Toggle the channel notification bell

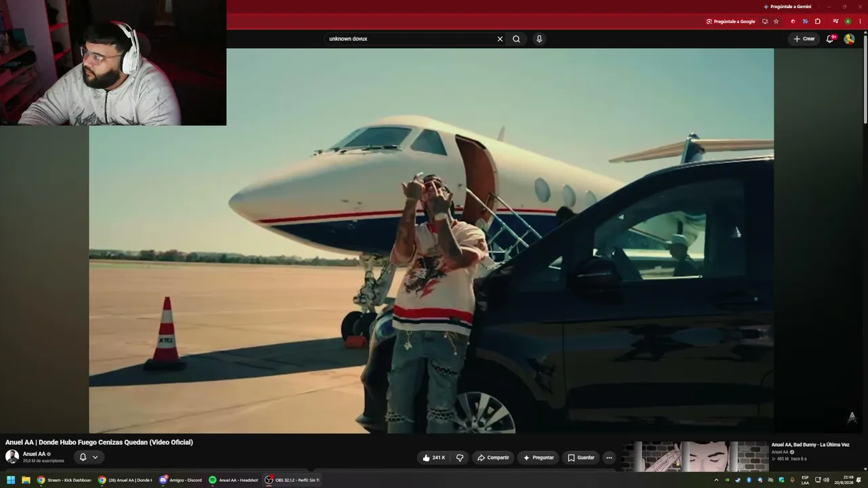coord(83,457)
